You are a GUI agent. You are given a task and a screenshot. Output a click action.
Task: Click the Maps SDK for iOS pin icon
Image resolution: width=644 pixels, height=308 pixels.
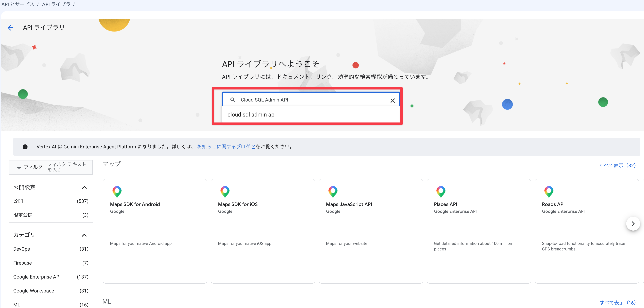coord(225,191)
